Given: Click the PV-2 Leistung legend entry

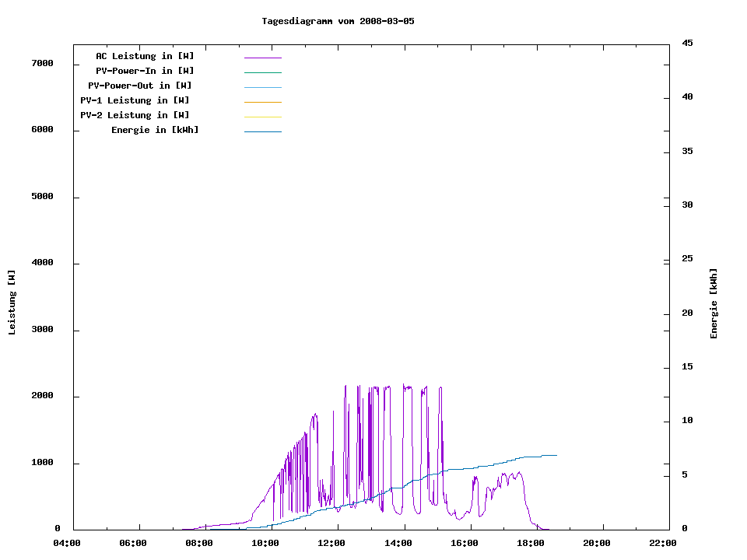Looking at the screenshot, I should pyautogui.click(x=135, y=115).
